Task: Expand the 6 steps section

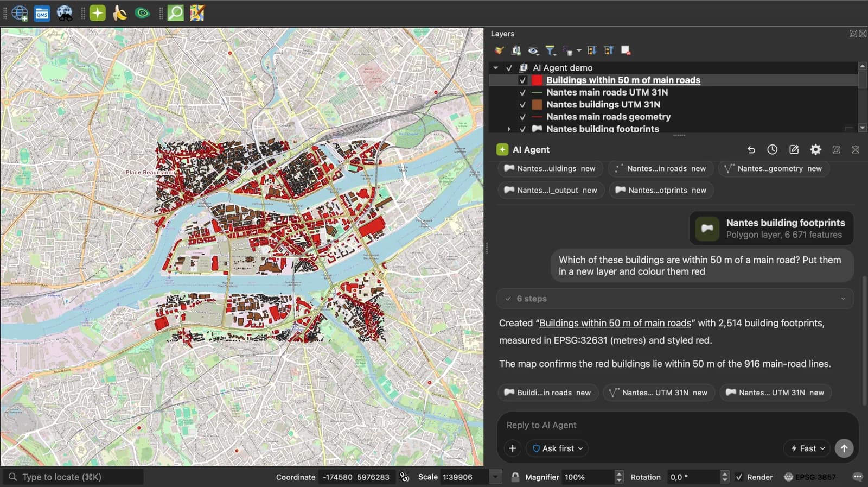Action: coord(675,299)
